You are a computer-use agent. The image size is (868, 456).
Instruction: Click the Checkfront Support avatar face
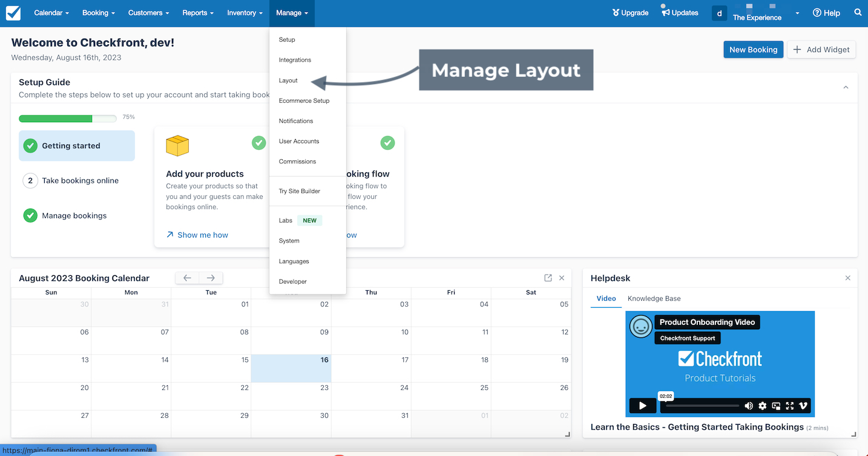pos(640,327)
